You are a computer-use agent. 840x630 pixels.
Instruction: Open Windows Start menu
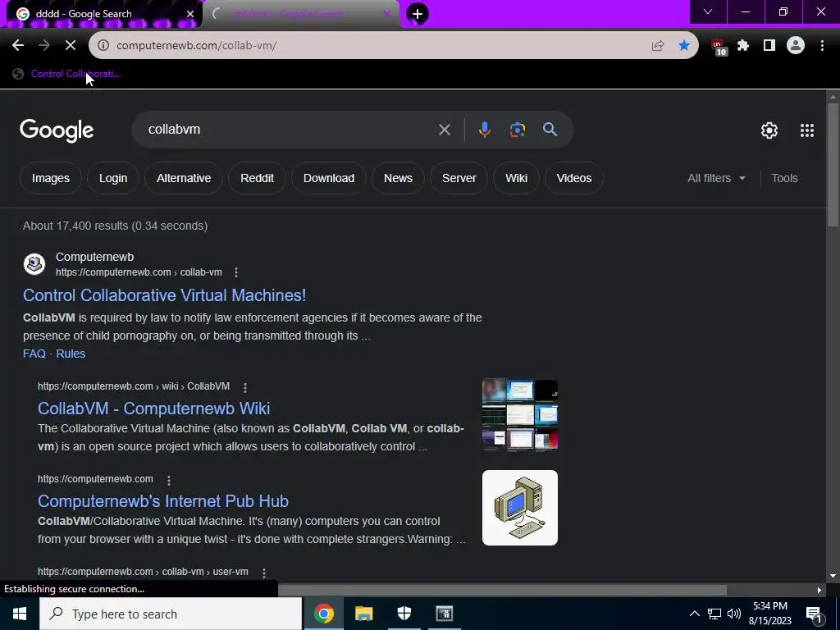pos(20,614)
